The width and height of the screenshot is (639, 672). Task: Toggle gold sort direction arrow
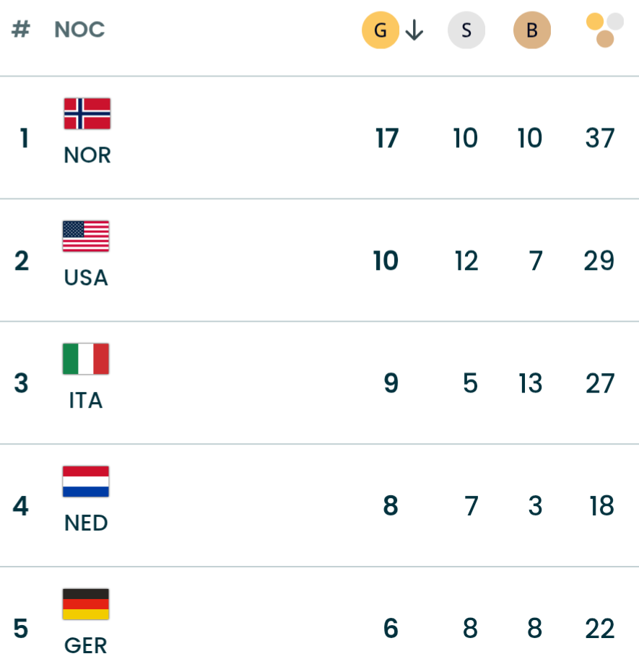414,30
